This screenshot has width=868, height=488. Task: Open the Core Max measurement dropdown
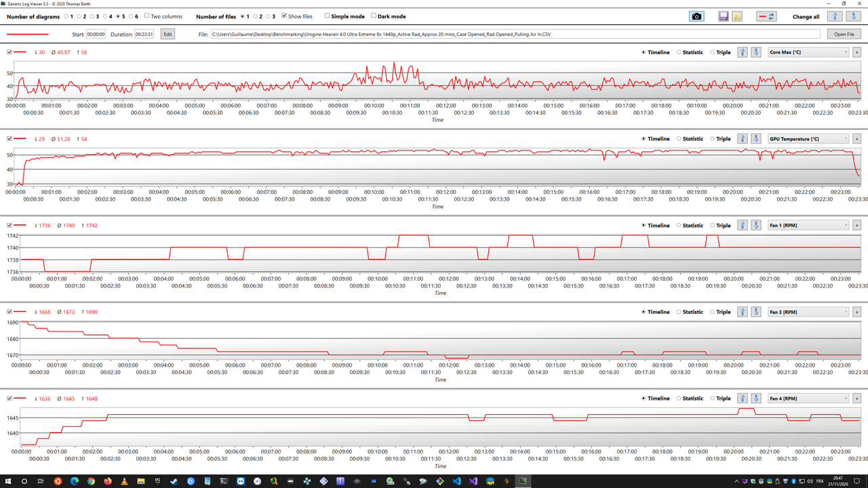pyautogui.click(x=845, y=52)
